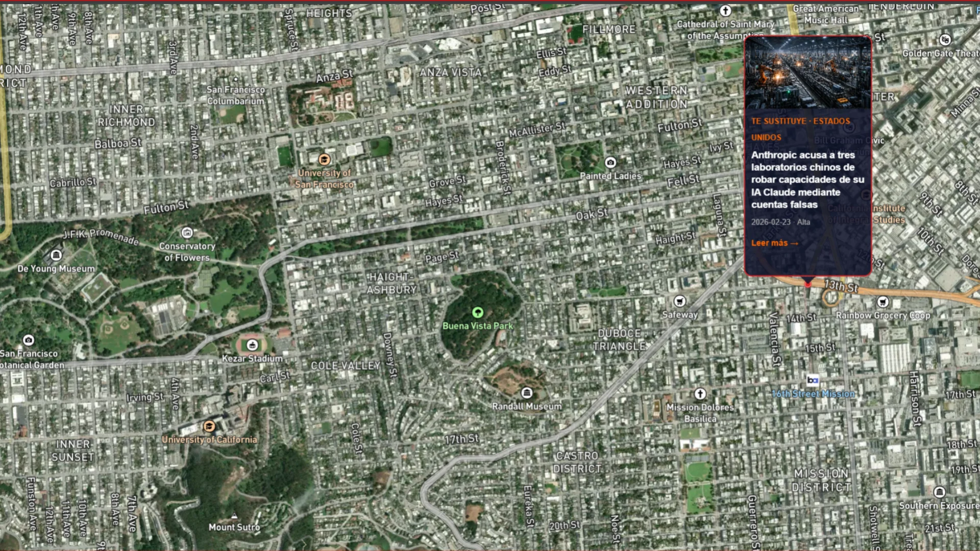The image size is (980, 551).
Task: Click the University of San Francisco icon
Action: pyautogui.click(x=324, y=160)
